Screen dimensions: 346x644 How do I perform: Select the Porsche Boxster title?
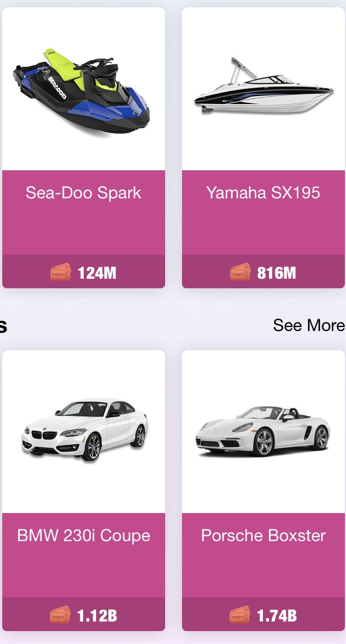click(x=263, y=536)
